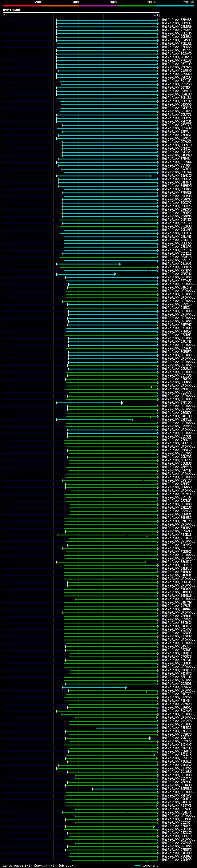
Task: Select hit label UniRef100_Q56ZN0
Action: (177, 274)
